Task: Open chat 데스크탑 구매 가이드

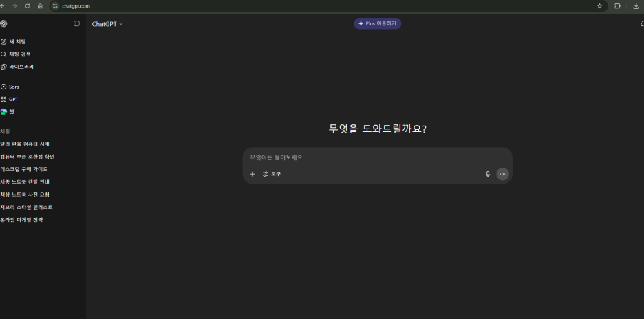Action: [x=24, y=169]
